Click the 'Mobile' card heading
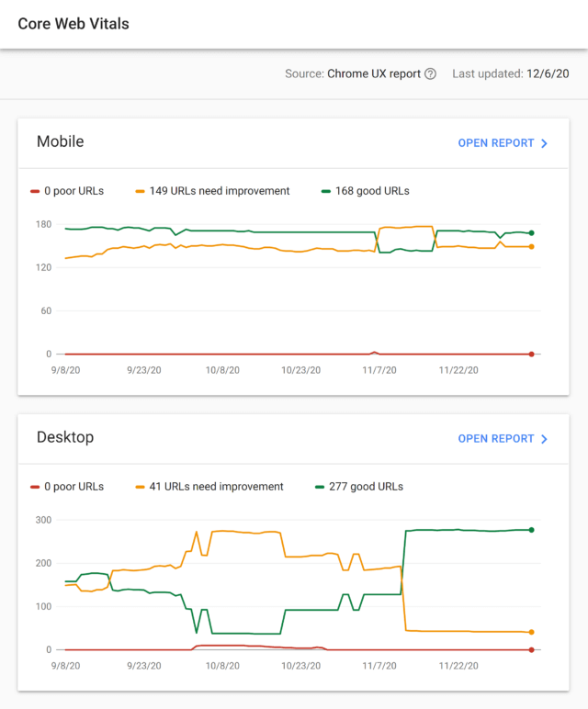Viewport: 588px width, 709px height. coord(60,141)
